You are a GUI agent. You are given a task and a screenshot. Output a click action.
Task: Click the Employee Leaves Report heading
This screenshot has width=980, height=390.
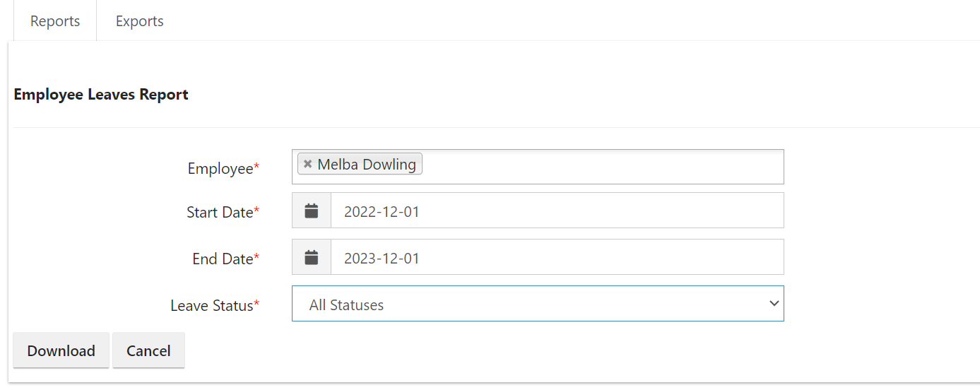[x=101, y=94]
